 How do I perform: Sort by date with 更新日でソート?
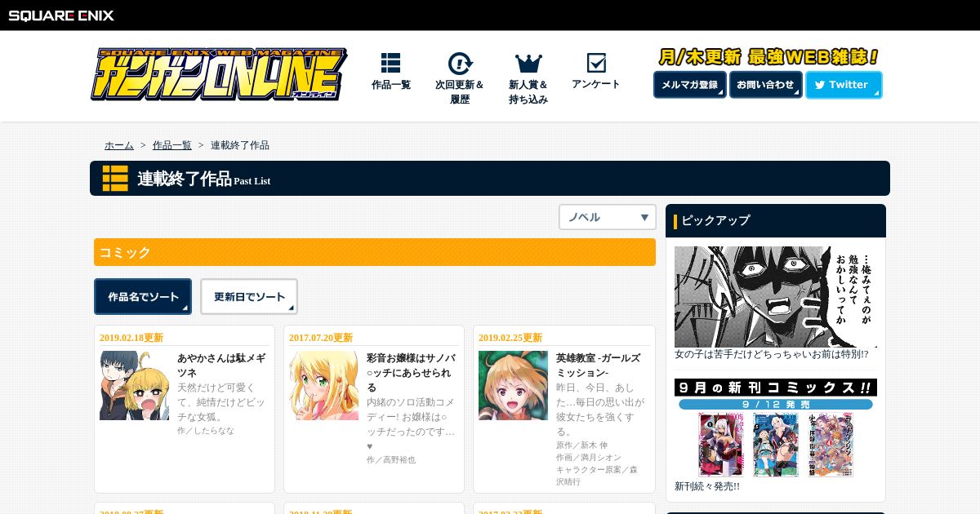[249, 297]
